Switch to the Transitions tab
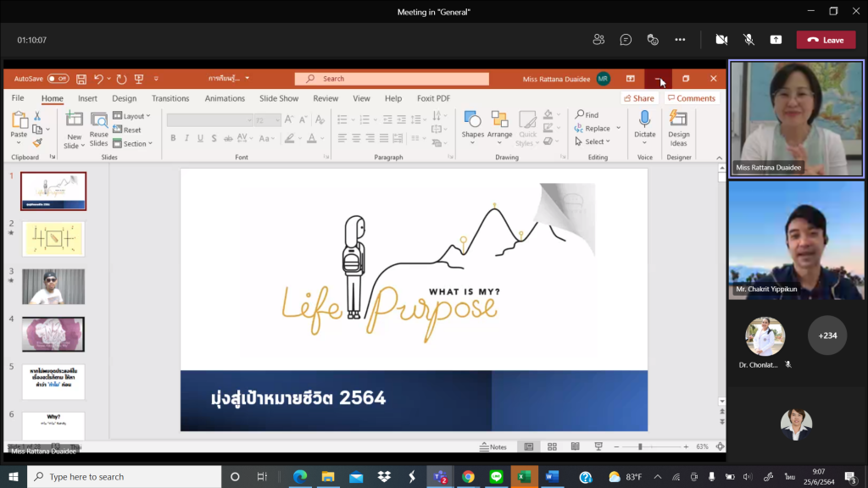Viewport: 868px width, 488px height. click(x=170, y=98)
